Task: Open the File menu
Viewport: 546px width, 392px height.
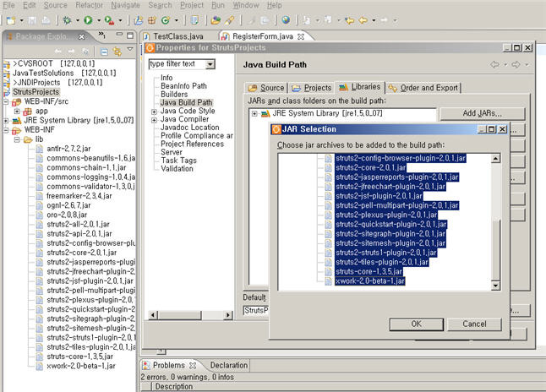Action: click(8, 5)
